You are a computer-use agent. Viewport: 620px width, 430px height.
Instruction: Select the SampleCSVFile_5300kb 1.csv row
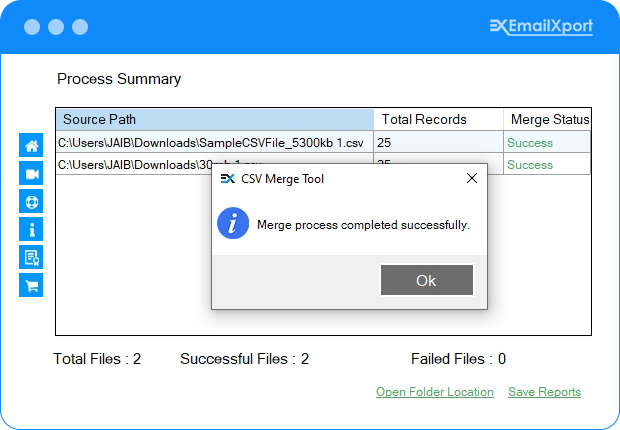[212, 142]
